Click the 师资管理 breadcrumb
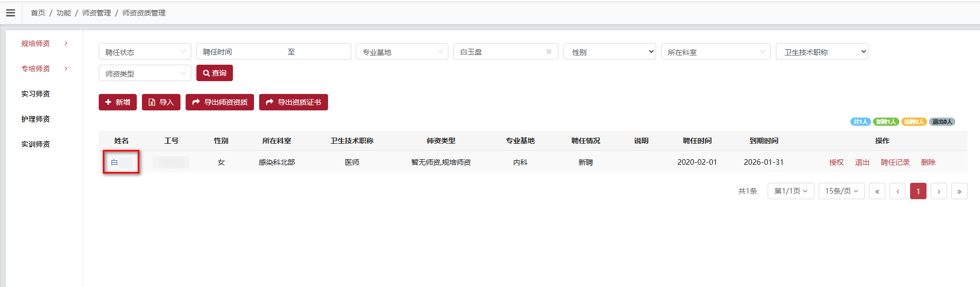This screenshot has width=980, height=287. (x=97, y=13)
